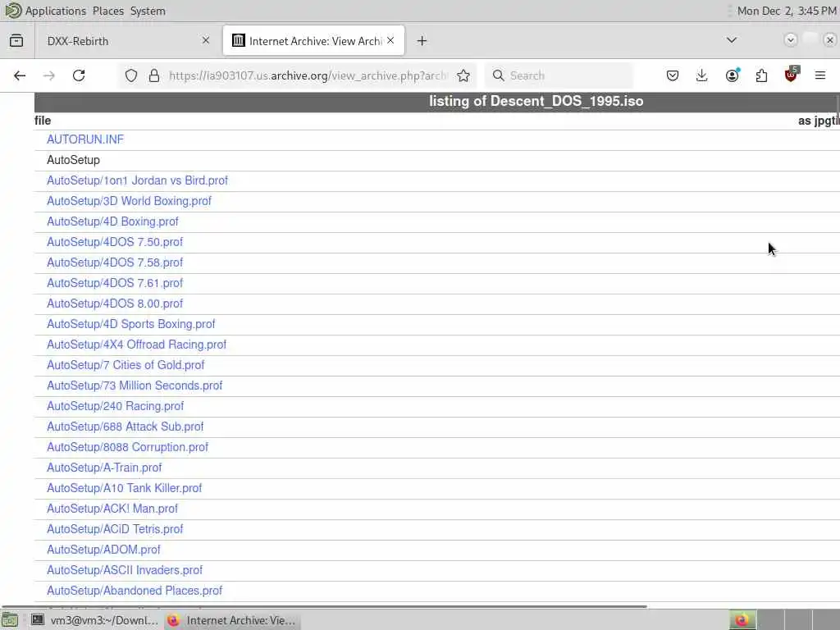Image resolution: width=840 pixels, height=630 pixels.
Task: Open the downloads panel
Action: tap(702, 75)
